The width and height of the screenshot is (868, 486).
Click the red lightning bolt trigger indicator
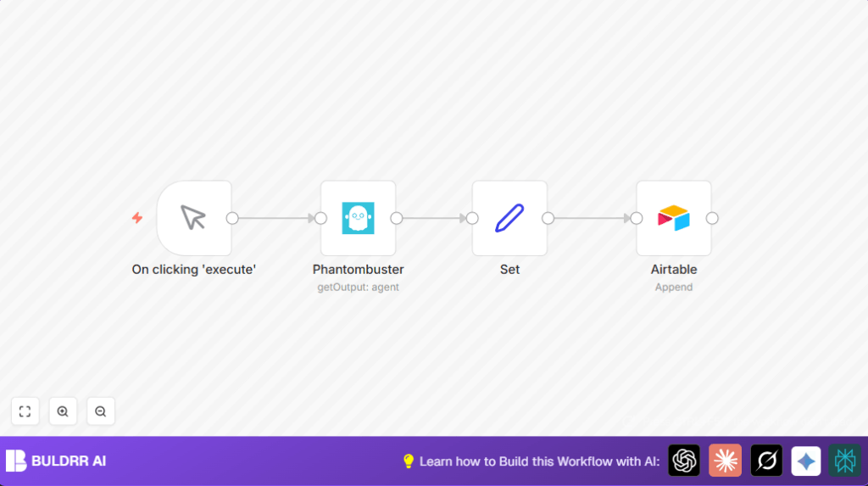(137, 218)
